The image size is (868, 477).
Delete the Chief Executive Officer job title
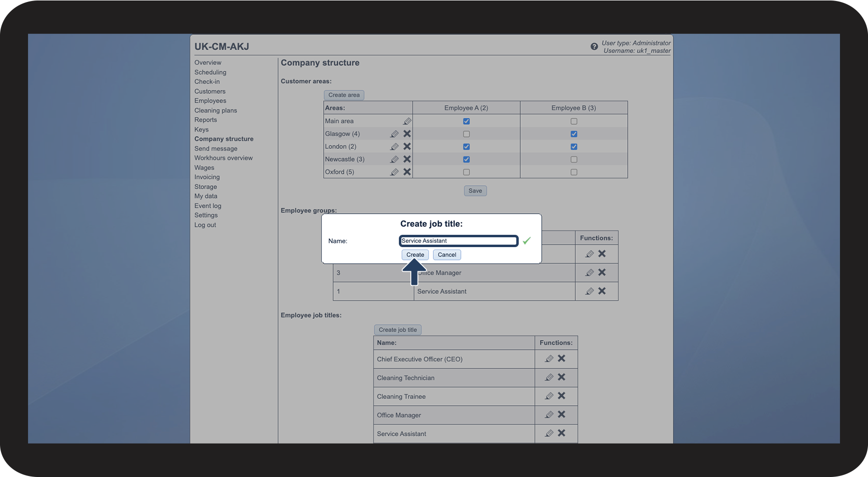561,359
